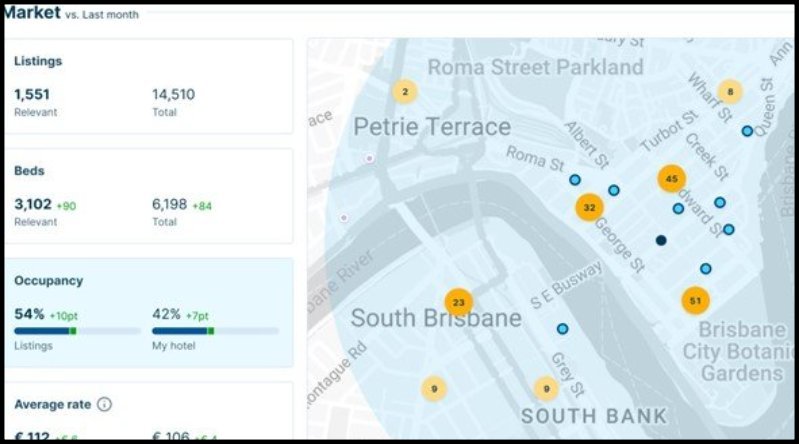The image size is (799, 444).
Task: Open the map cluster marker labeled 32
Action: pos(590,207)
